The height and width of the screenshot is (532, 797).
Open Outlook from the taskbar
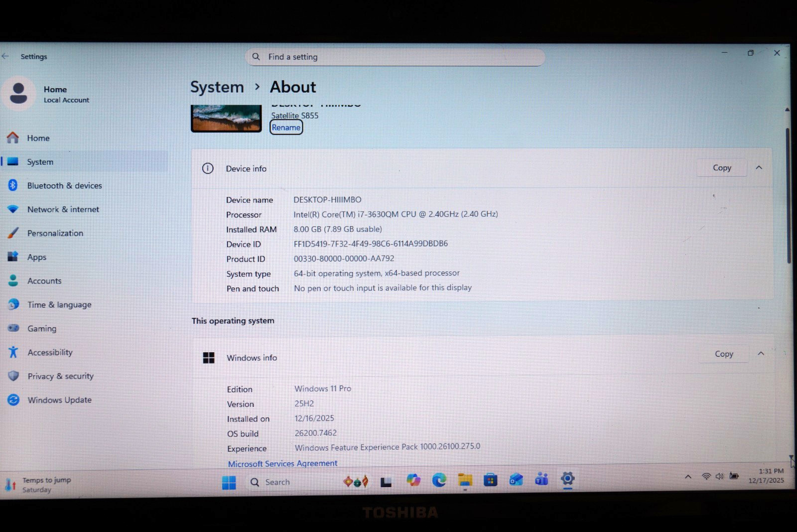pos(516,480)
